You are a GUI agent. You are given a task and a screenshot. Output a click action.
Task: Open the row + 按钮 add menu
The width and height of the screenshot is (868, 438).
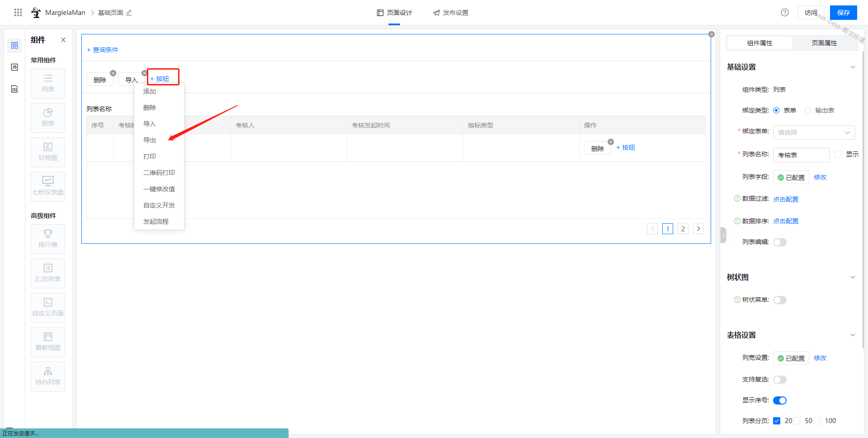coord(626,147)
